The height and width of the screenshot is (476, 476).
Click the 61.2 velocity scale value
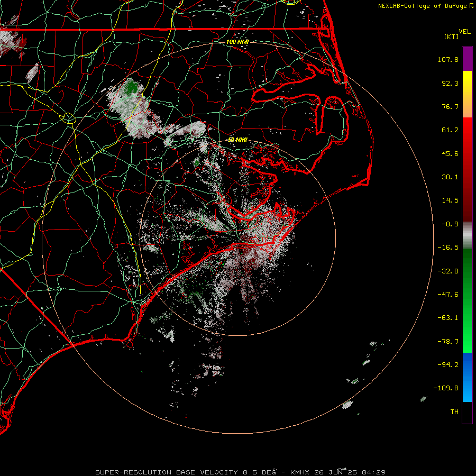coord(450,130)
